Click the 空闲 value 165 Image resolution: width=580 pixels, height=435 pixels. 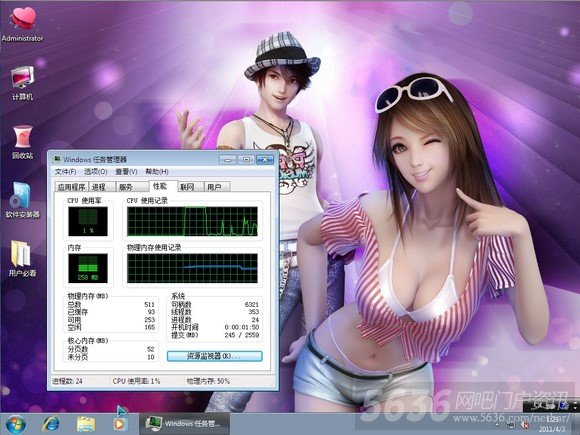(149, 327)
